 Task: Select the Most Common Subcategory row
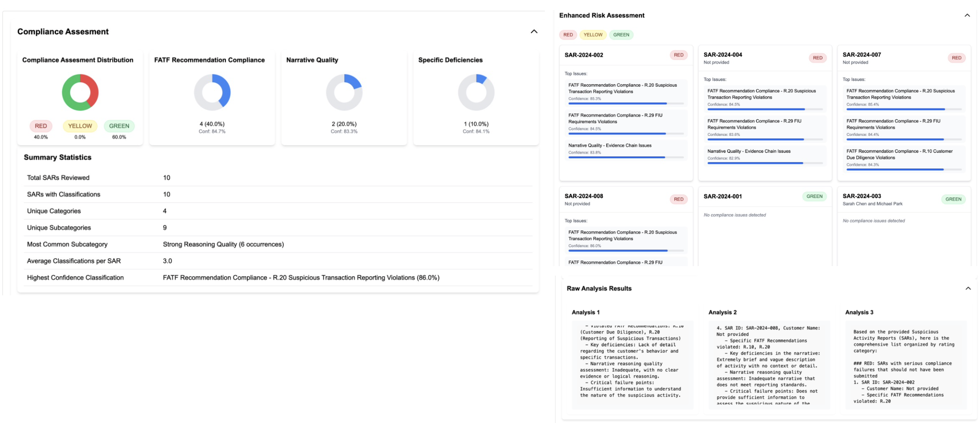[x=223, y=244]
